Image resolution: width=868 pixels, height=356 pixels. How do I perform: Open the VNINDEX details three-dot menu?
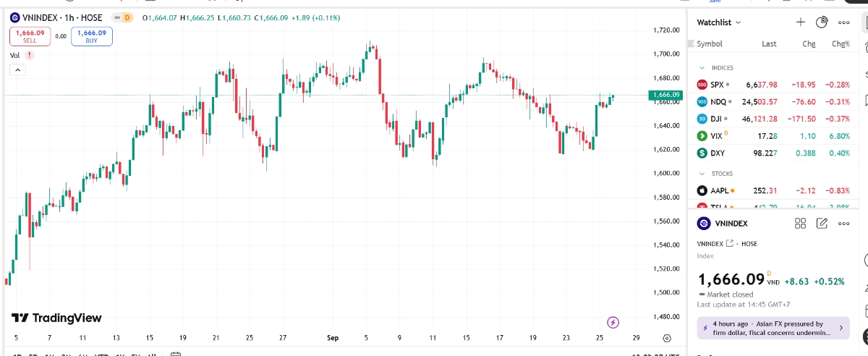[843, 224]
